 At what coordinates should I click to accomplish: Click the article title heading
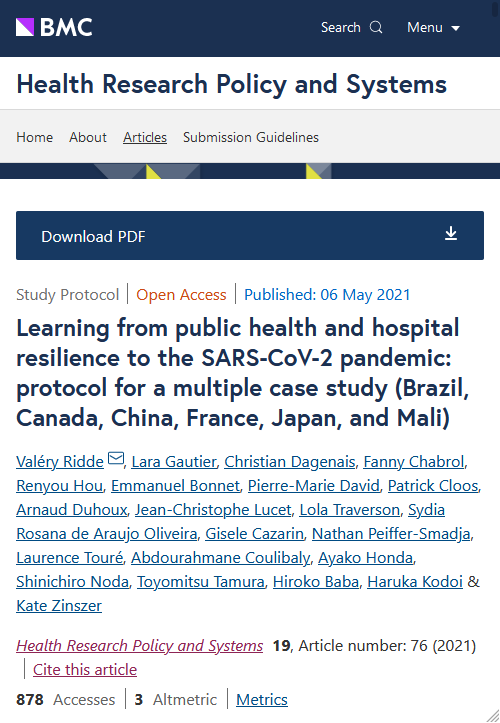point(243,373)
